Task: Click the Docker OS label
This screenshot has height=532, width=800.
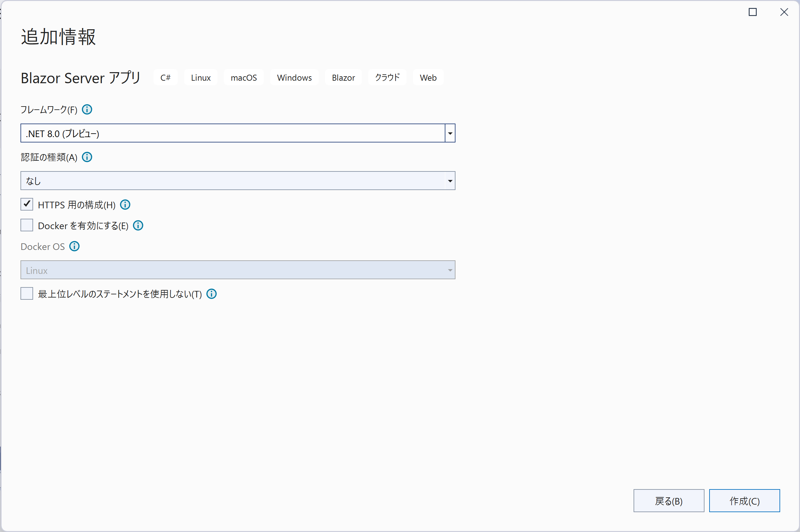Action: [x=43, y=247]
